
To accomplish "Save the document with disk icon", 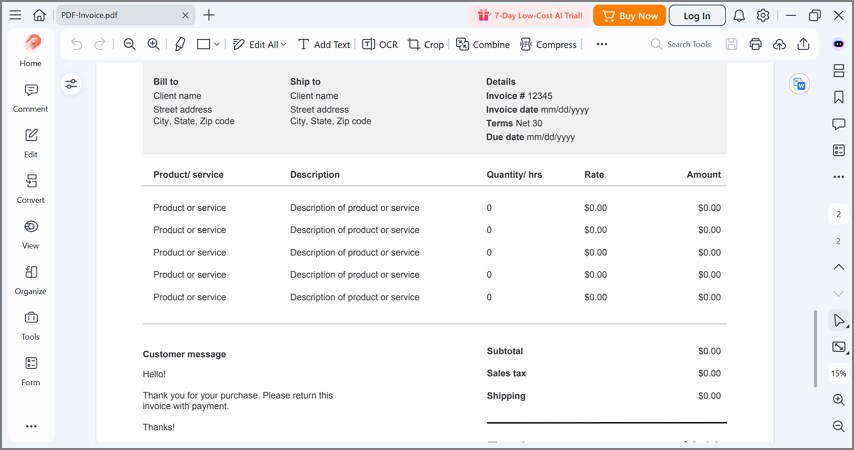I will point(731,44).
